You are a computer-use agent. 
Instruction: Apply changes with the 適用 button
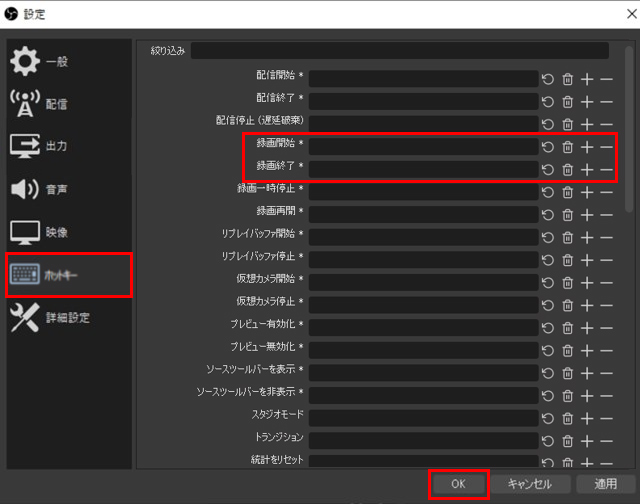(x=605, y=483)
